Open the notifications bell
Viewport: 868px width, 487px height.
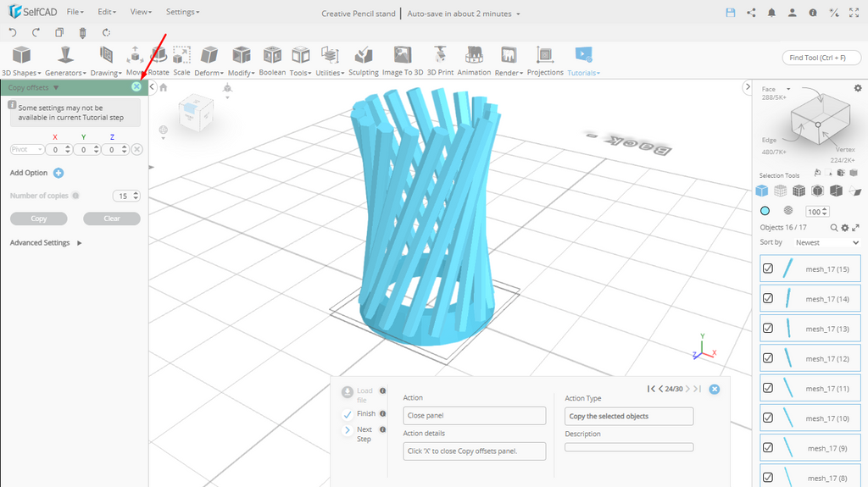[x=771, y=13]
